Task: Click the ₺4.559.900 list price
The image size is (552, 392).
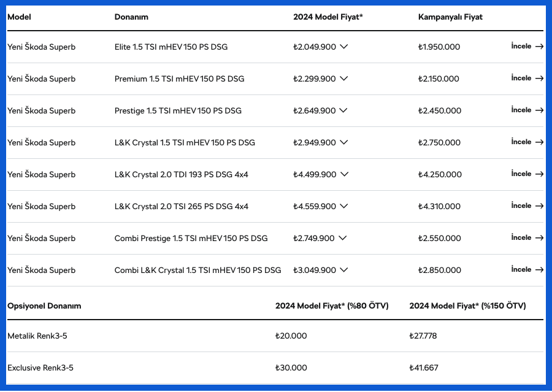Action: 315,206
